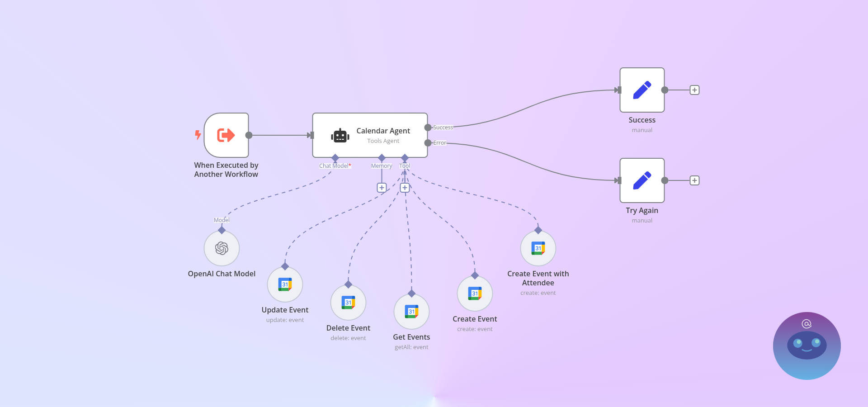Click "When Executed by Another Workflow" label
868x407 pixels.
pyautogui.click(x=226, y=170)
